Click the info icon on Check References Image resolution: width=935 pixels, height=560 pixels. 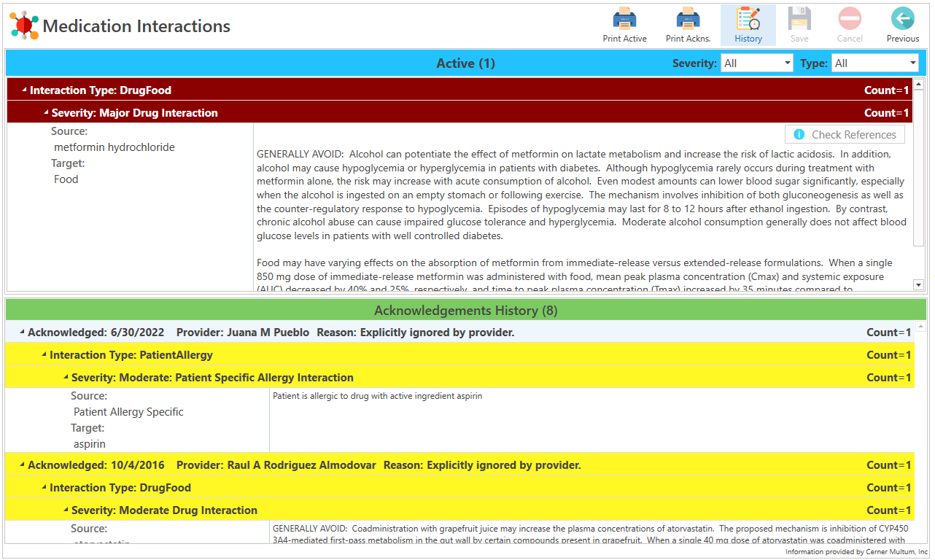pos(799,135)
